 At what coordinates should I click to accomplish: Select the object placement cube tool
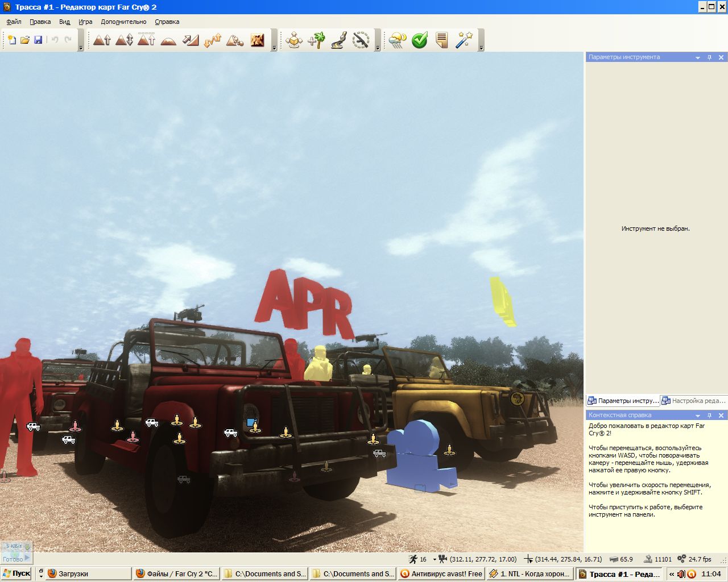coord(294,40)
